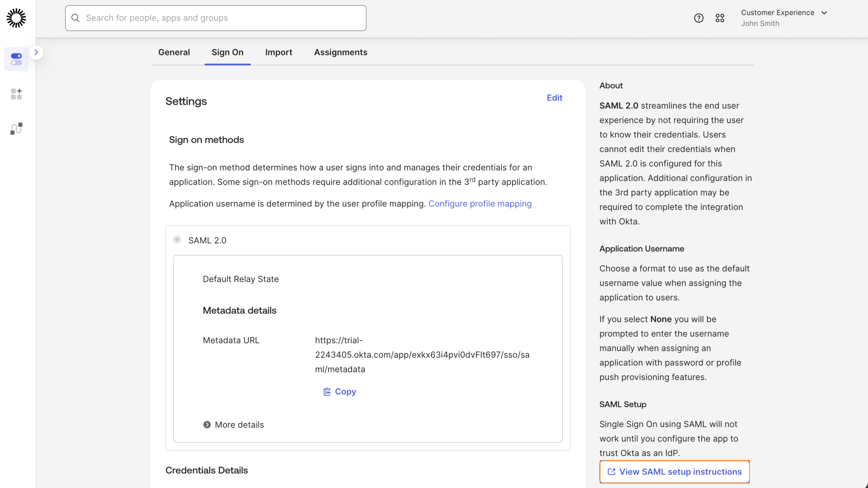Toggle the SAML 2.0 sign-on method selection
This screenshot has height=488, width=868.
177,240
